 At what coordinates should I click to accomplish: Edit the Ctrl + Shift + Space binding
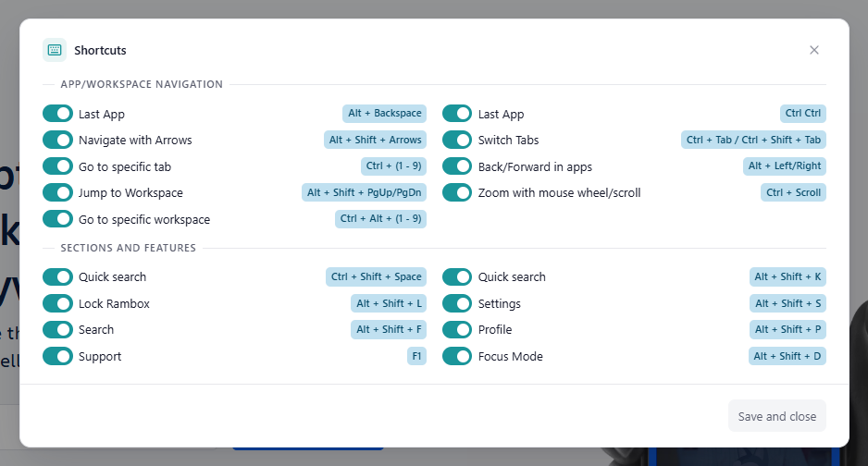376,277
